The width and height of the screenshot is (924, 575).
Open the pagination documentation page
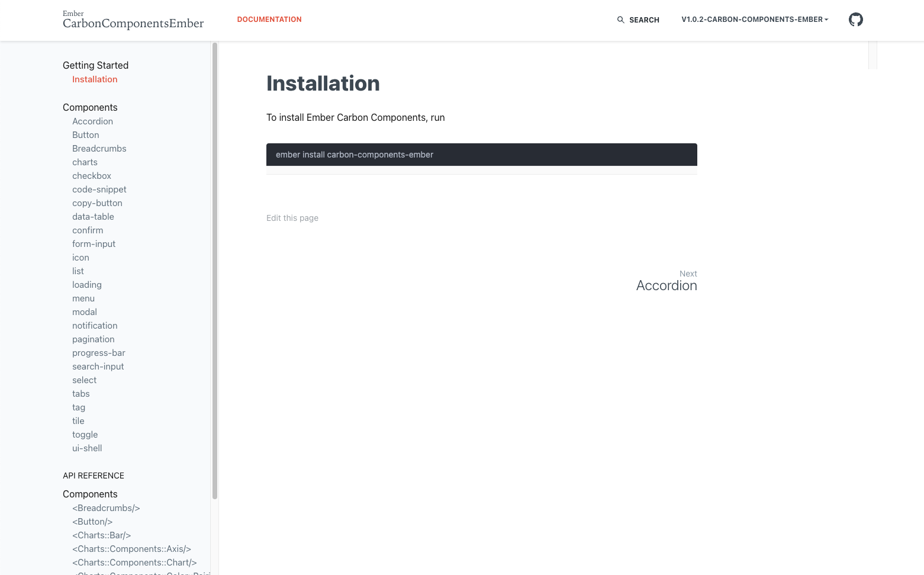(93, 339)
